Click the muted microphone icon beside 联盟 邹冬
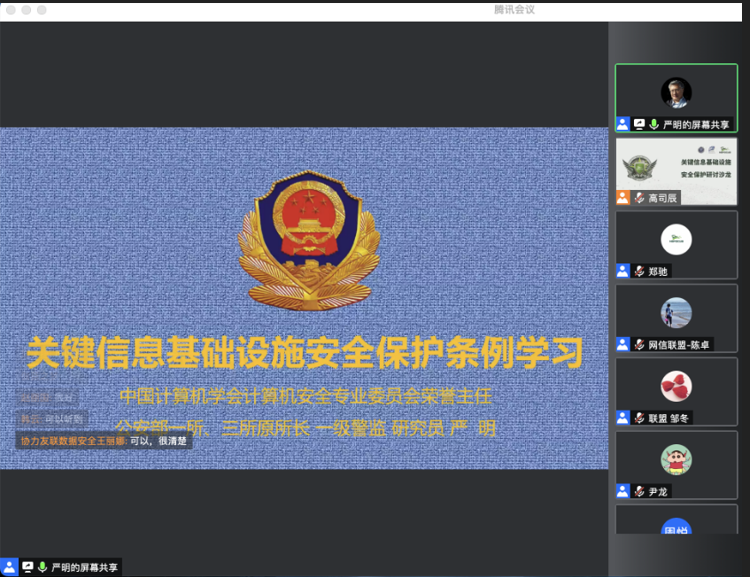Image resolution: width=750 pixels, height=577 pixels. 640,418
